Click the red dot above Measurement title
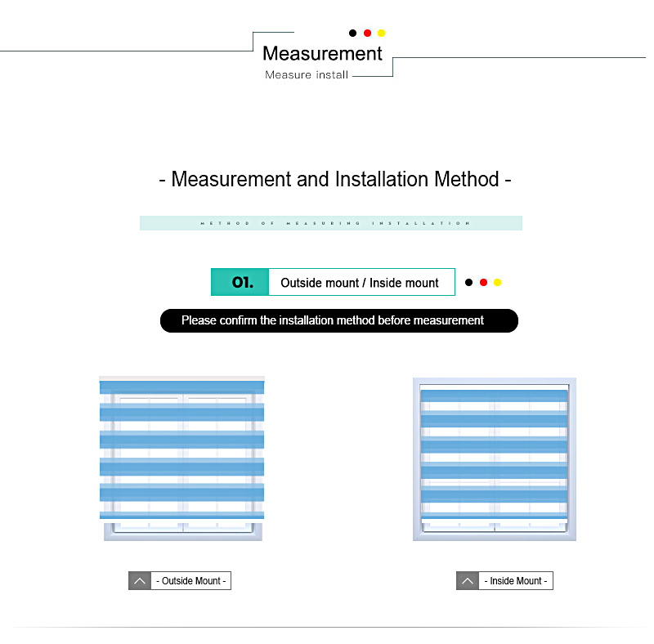This screenshot has width=654, height=644. coord(367,34)
